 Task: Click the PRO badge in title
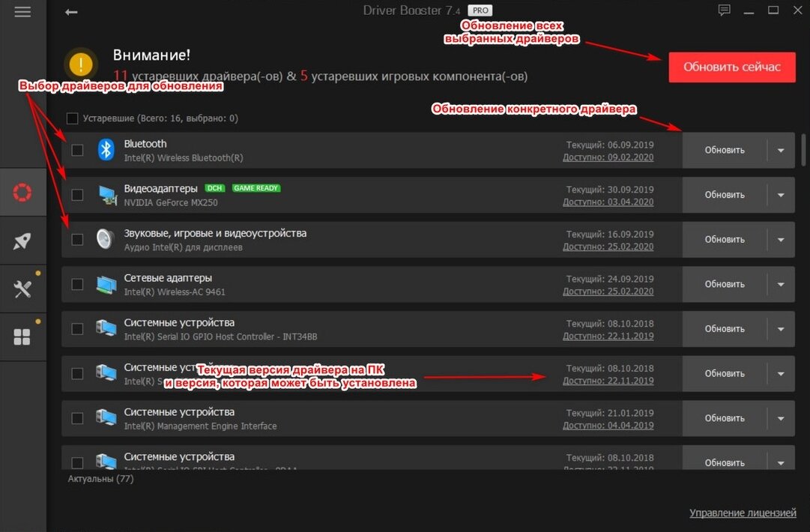click(480, 10)
